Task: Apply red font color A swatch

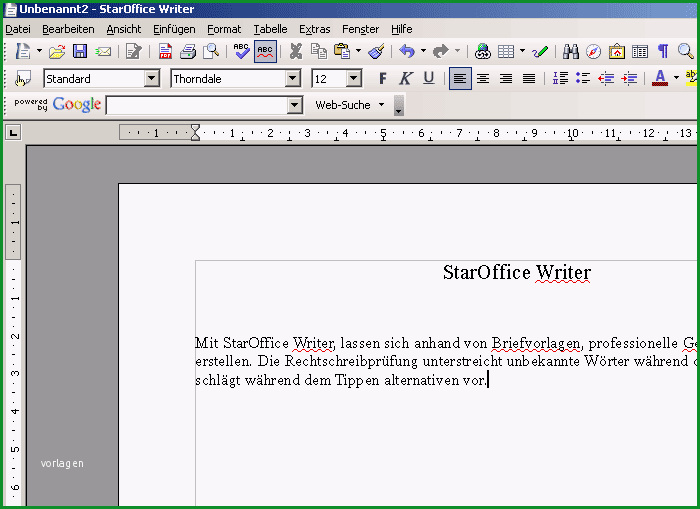Action: pos(660,79)
